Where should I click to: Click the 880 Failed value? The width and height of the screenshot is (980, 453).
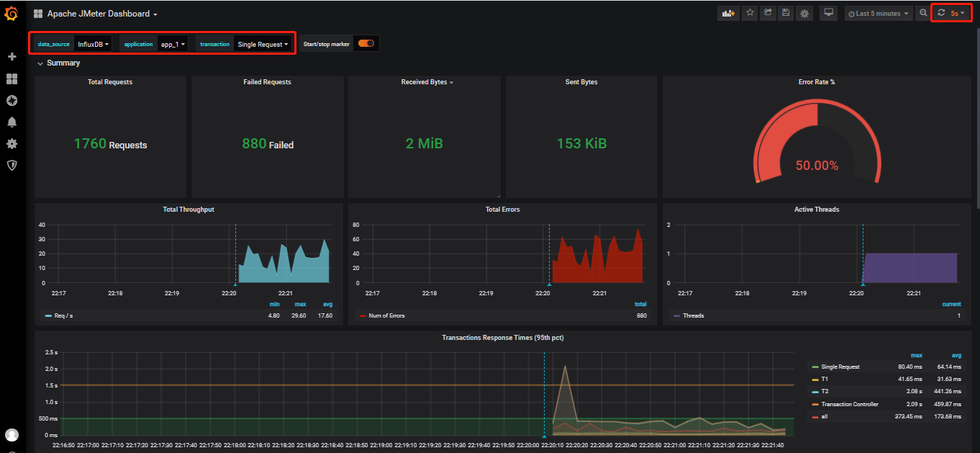267,144
